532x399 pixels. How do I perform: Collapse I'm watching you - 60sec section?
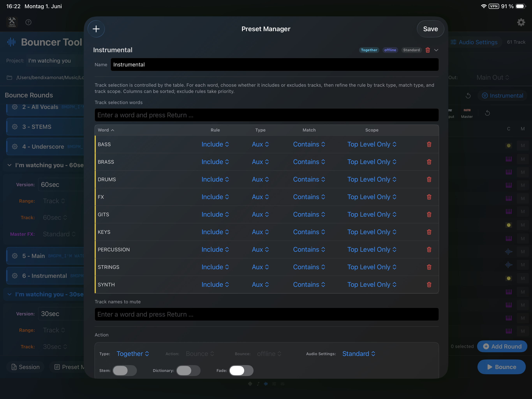[x=9, y=165]
